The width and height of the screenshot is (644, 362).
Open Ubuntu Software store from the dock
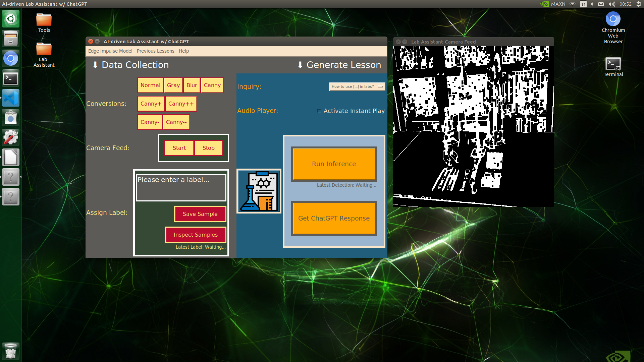[11, 118]
